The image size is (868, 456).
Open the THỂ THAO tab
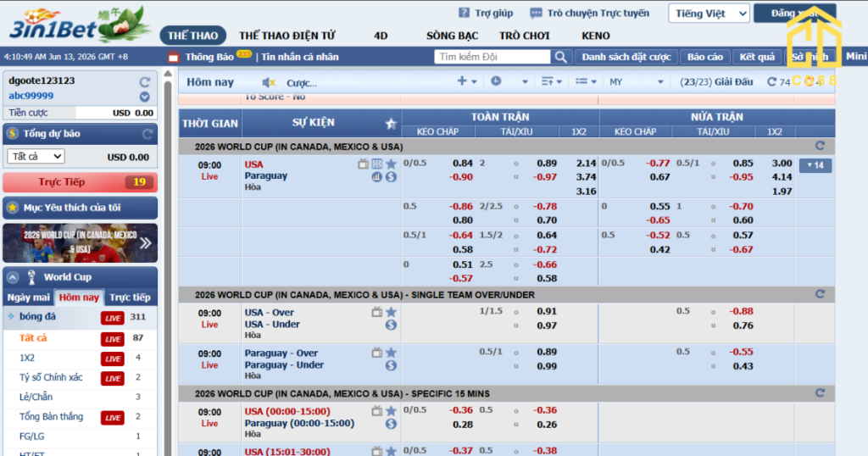coord(192,36)
